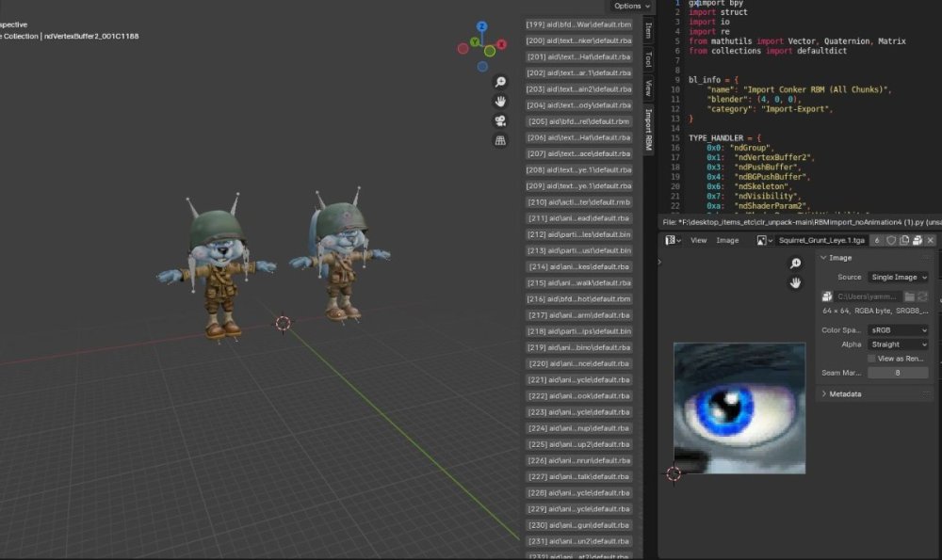
Task: Click the folder browse icon beside file path
Action: [x=910, y=296]
